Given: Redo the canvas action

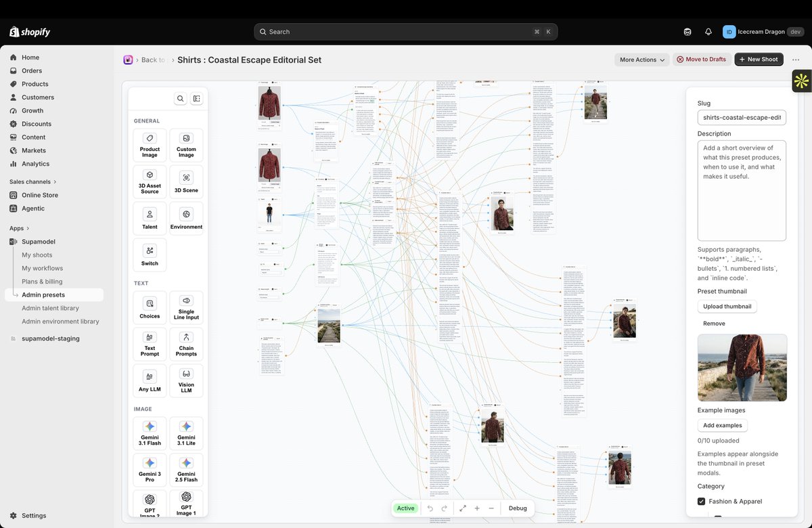Looking at the screenshot, I should [445, 508].
